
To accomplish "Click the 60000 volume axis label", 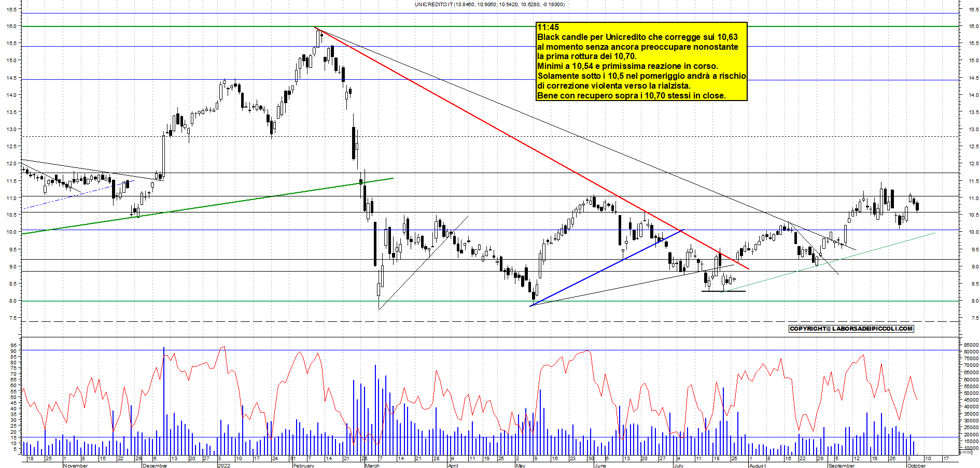I will pyautogui.click(x=971, y=379).
